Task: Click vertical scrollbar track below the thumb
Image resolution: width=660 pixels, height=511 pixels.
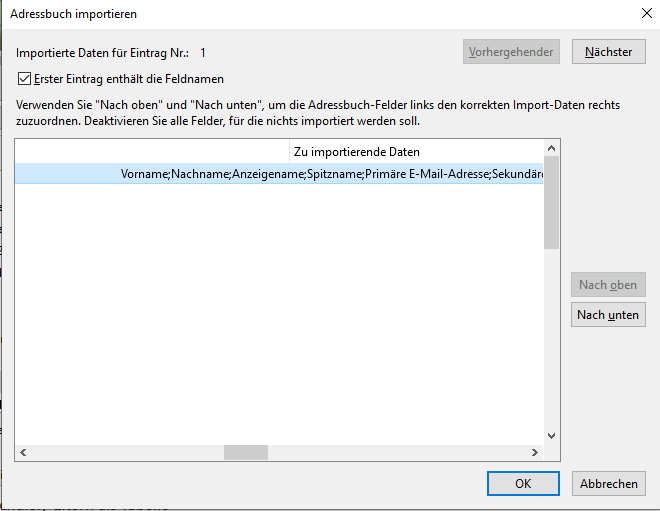Action: (x=551, y=338)
